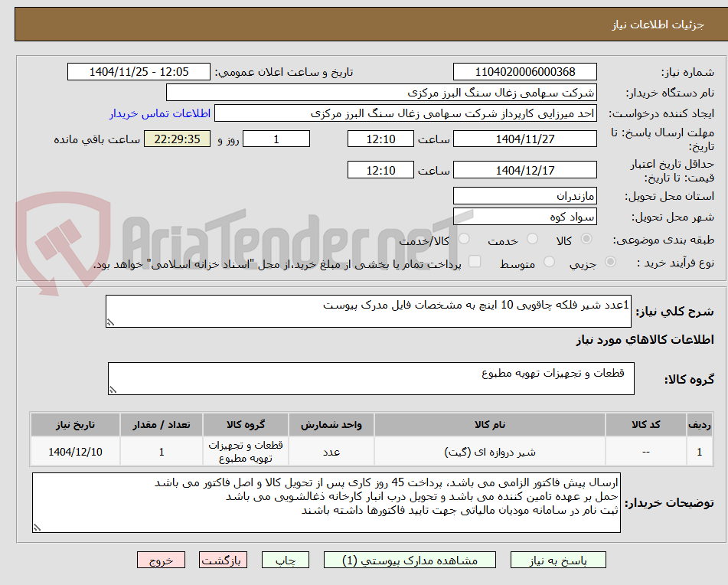Viewport: 728px width, 585px height.
Task: Select the متوسط purchase type radio
Action: tap(549, 262)
